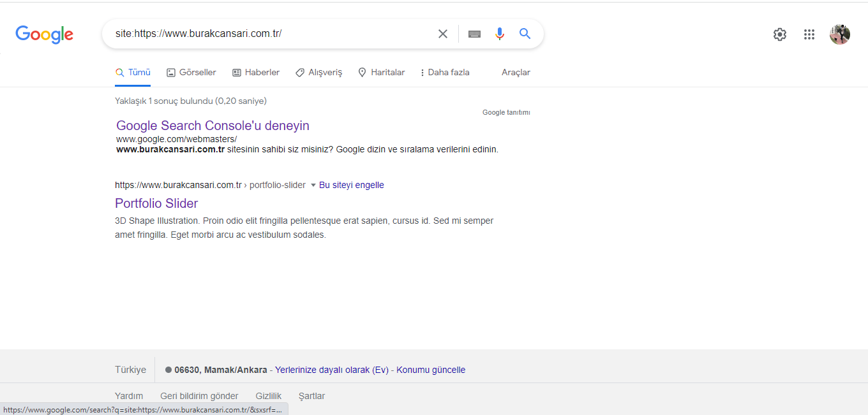
Task: Select the Tümü tab
Action: pos(133,73)
